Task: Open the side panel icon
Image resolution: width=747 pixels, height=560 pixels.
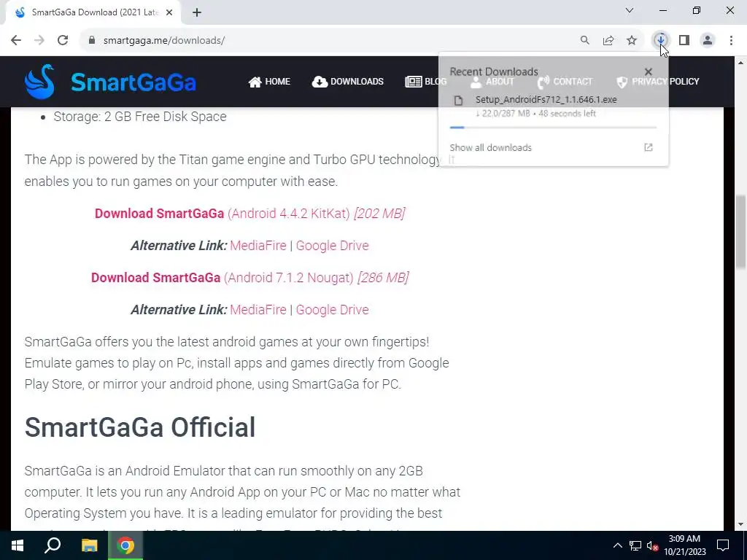Action: pos(684,41)
